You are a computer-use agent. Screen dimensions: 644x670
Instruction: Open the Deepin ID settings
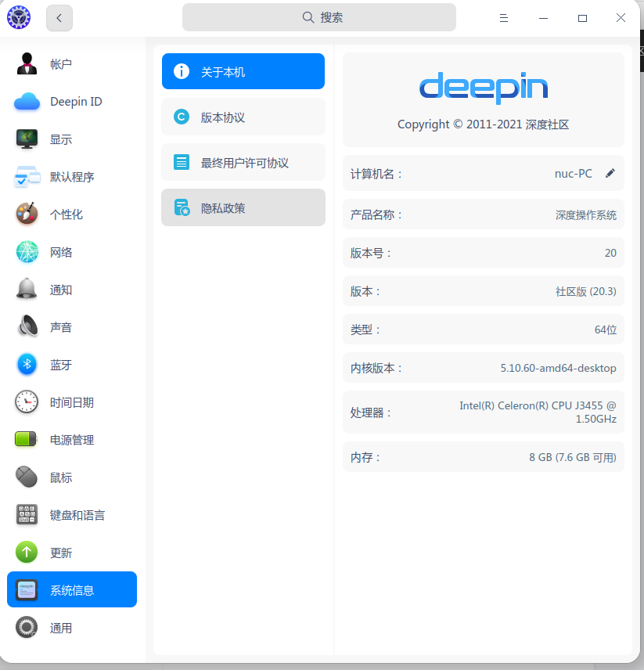coord(75,101)
